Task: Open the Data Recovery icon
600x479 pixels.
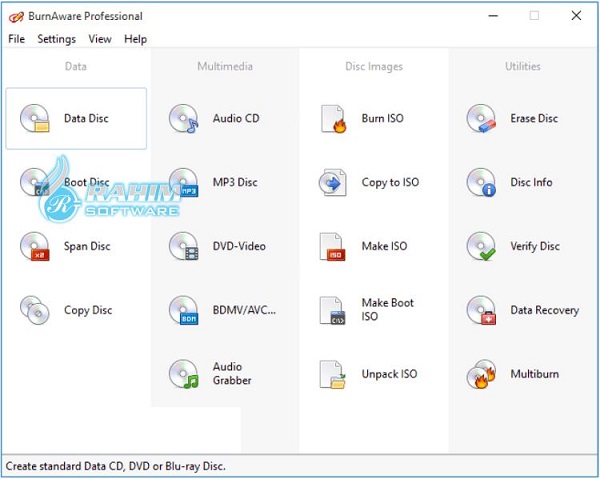Action: 481,310
